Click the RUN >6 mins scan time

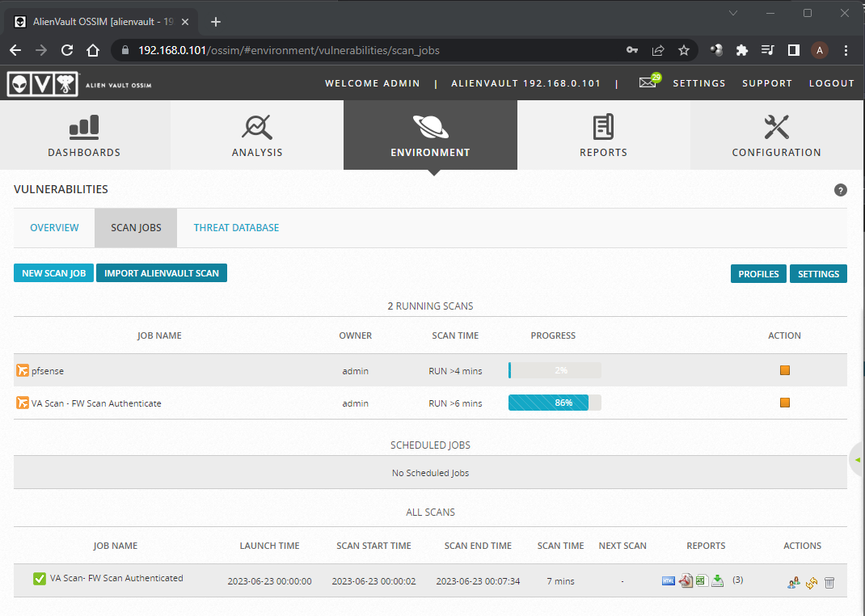(455, 403)
